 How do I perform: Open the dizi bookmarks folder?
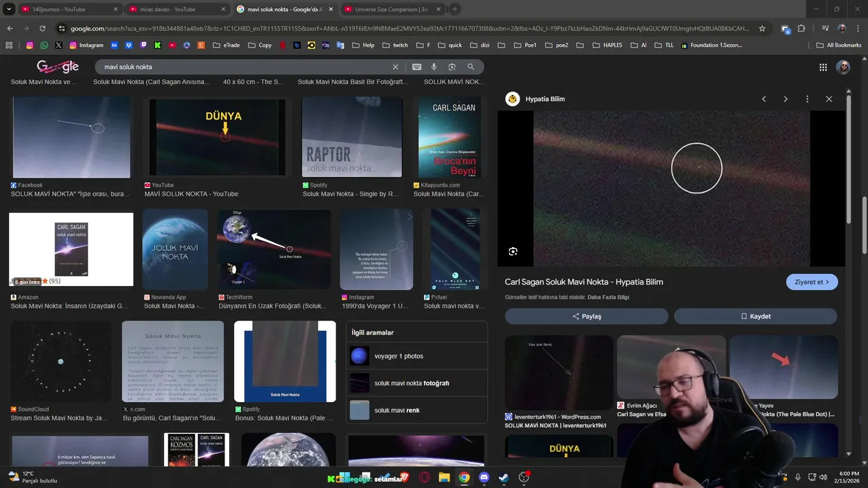(480, 45)
